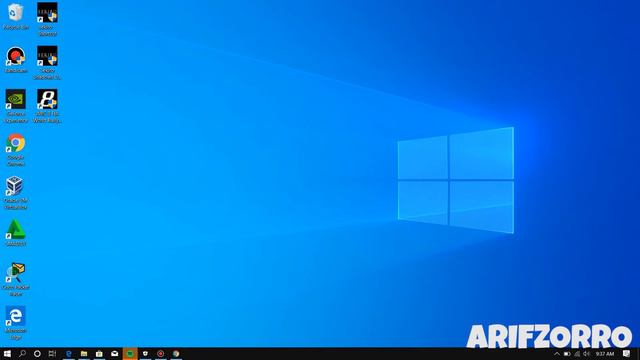640x360 pixels.
Task: Select the Google Chrome desktop shortcut
Action: click(16, 149)
